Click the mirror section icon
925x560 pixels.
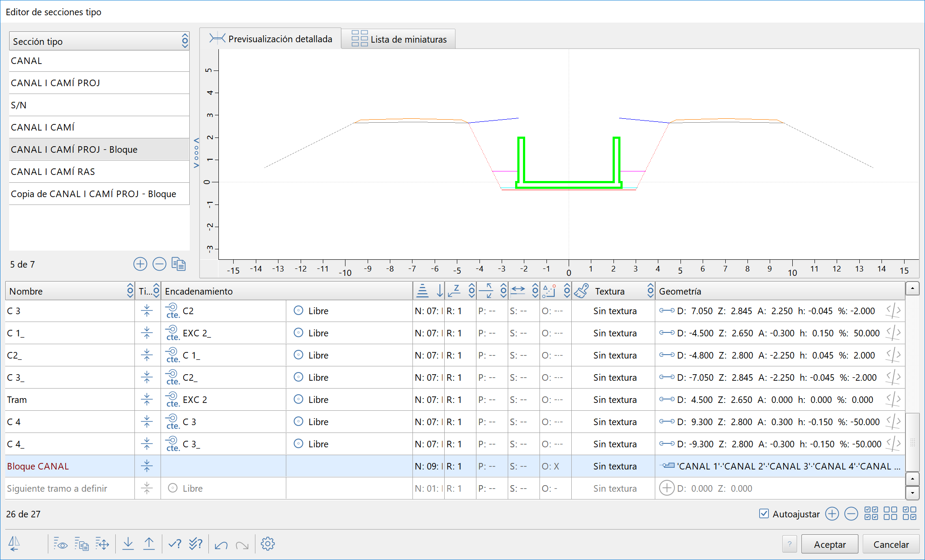pos(14,543)
